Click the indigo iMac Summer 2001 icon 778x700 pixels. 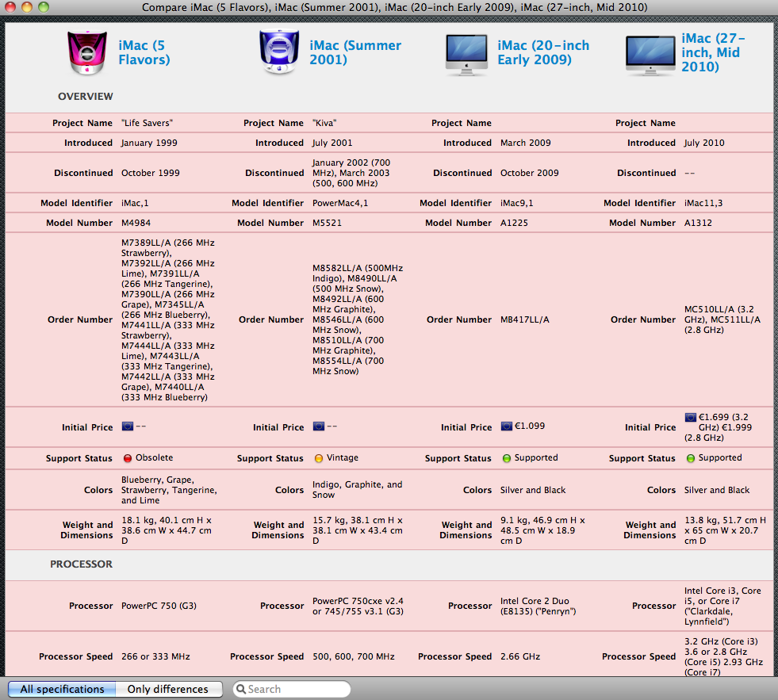tap(279, 52)
